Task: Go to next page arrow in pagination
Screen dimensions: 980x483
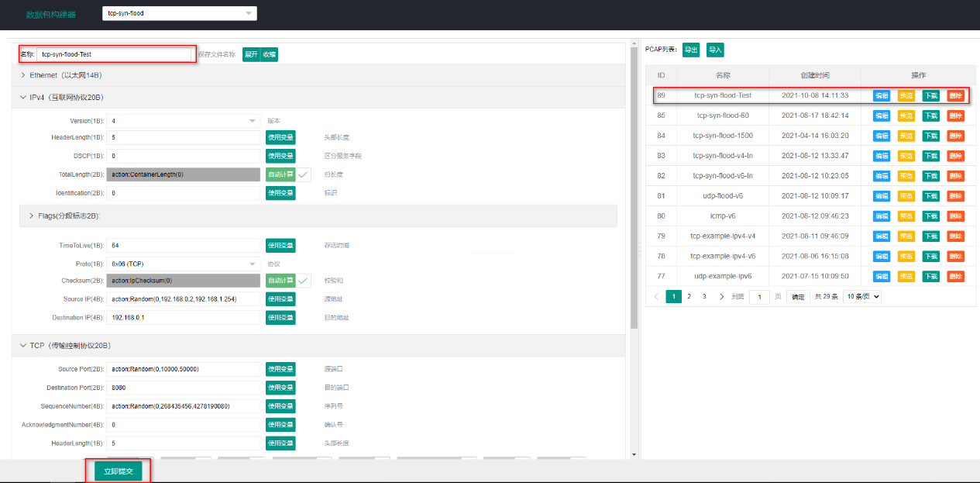Action: pyautogui.click(x=722, y=296)
